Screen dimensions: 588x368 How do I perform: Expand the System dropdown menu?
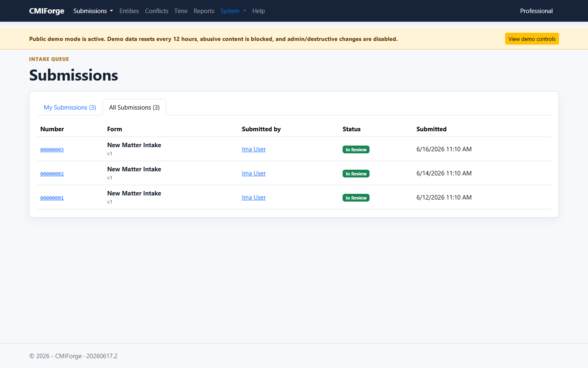[x=233, y=11]
